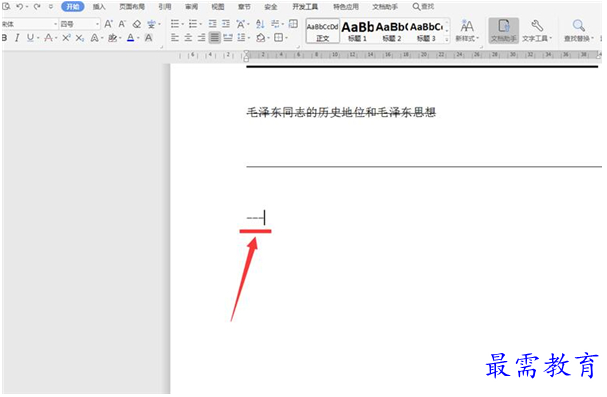Open the 特色应用 tab
This screenshot has height=397, width=607.
[346, 7]
